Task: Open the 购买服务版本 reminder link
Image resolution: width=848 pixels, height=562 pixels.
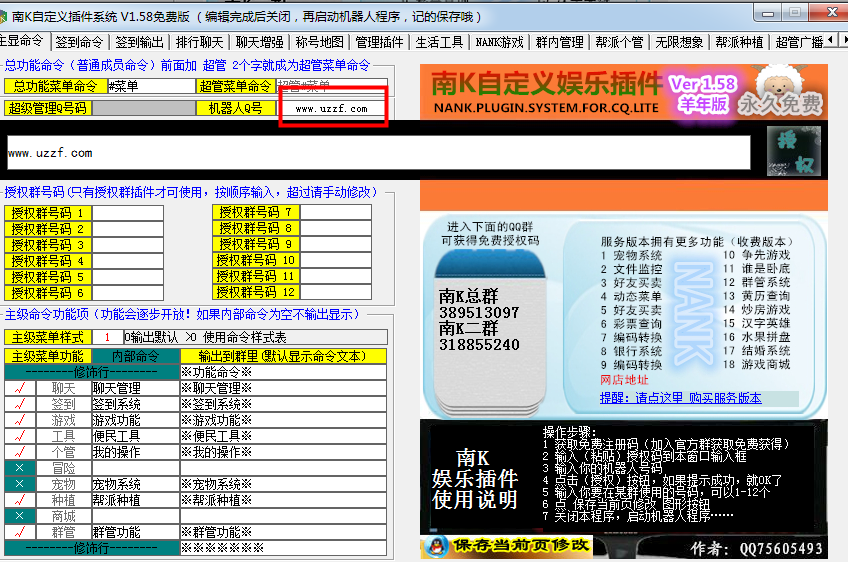Action: click(680, 398)
